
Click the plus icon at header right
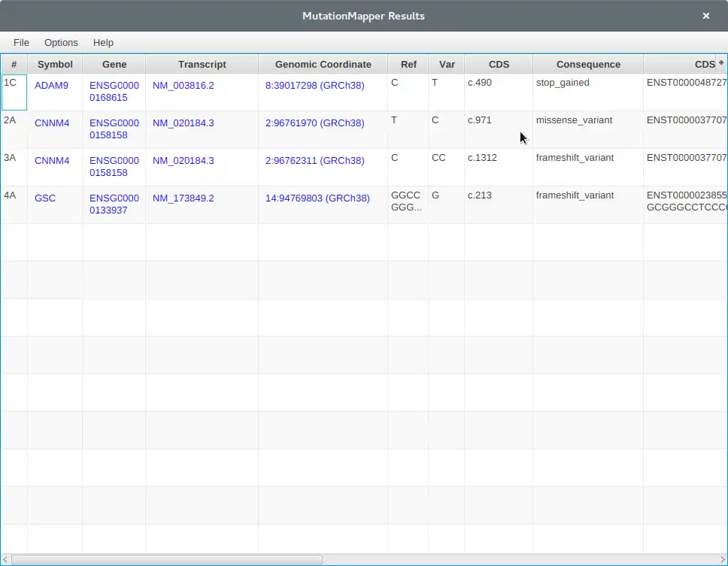click(721, 62)
